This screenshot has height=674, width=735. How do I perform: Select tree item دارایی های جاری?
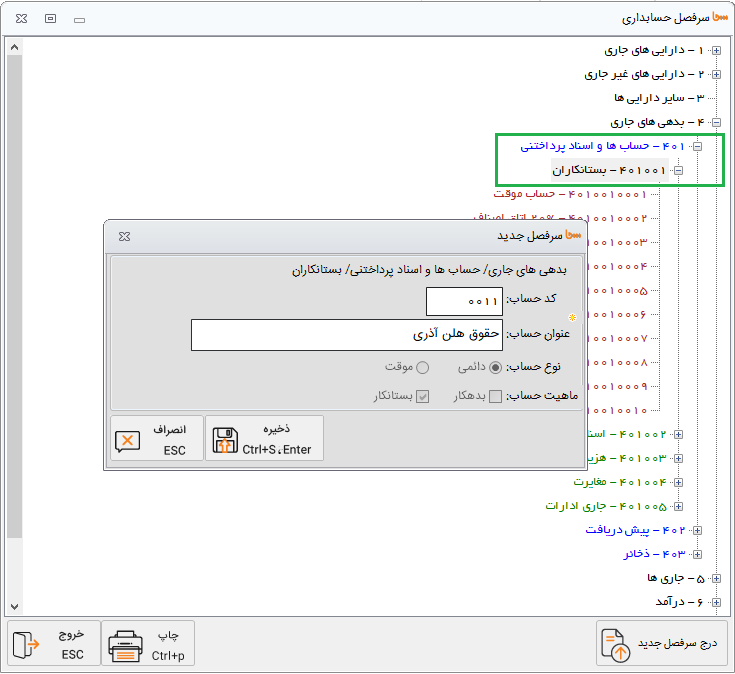654,51
